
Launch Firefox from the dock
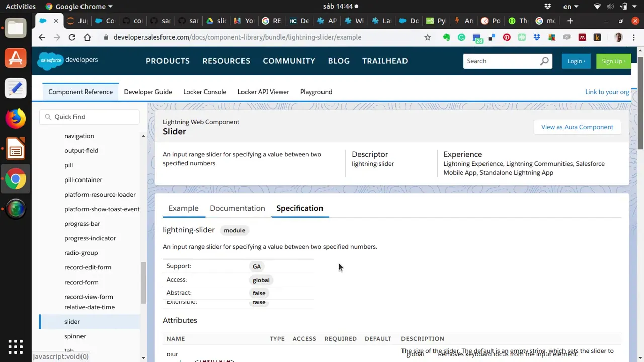coord(16,119)
